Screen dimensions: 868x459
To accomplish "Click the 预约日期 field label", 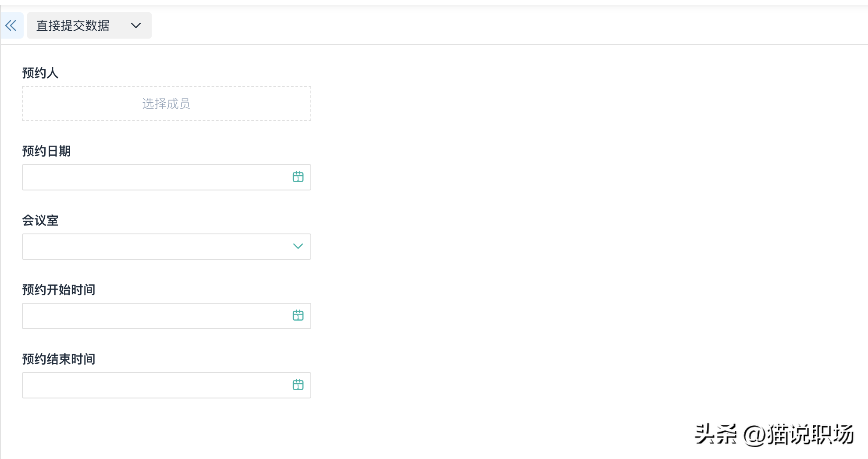I will pyautogui.click(x=46, y=151).
